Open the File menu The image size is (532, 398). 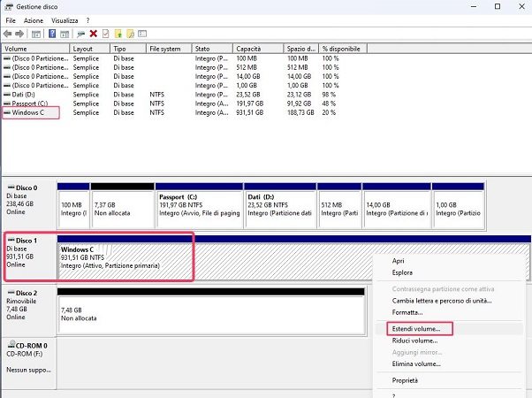(x=11, y=19)
